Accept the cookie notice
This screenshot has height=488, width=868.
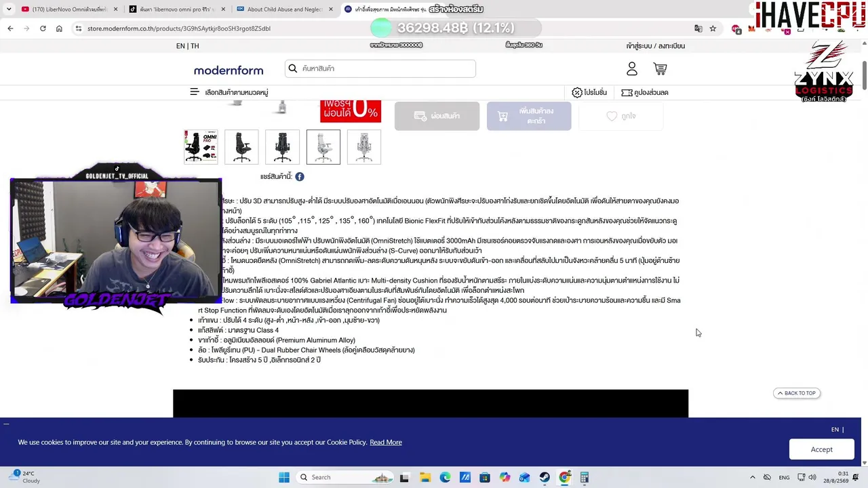[821, 449]
